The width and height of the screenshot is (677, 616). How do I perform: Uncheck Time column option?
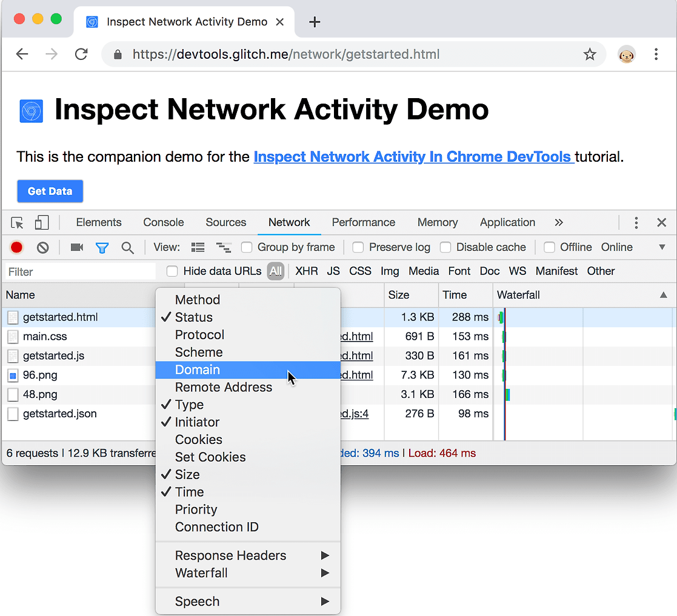click(x=248, y=492)
